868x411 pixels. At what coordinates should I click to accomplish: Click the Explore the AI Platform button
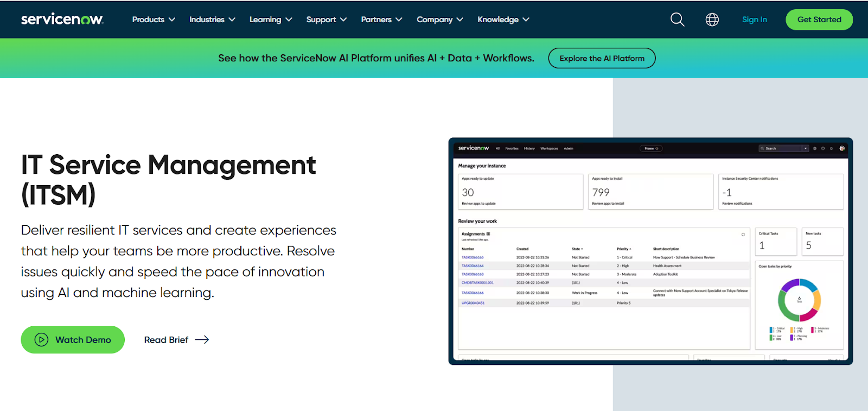pos(602,58)
